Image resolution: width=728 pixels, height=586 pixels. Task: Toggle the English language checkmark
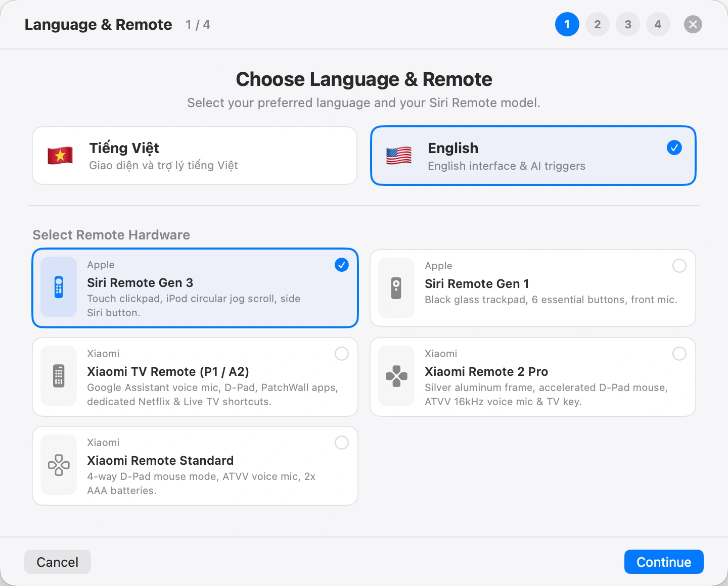click(674, 148)
